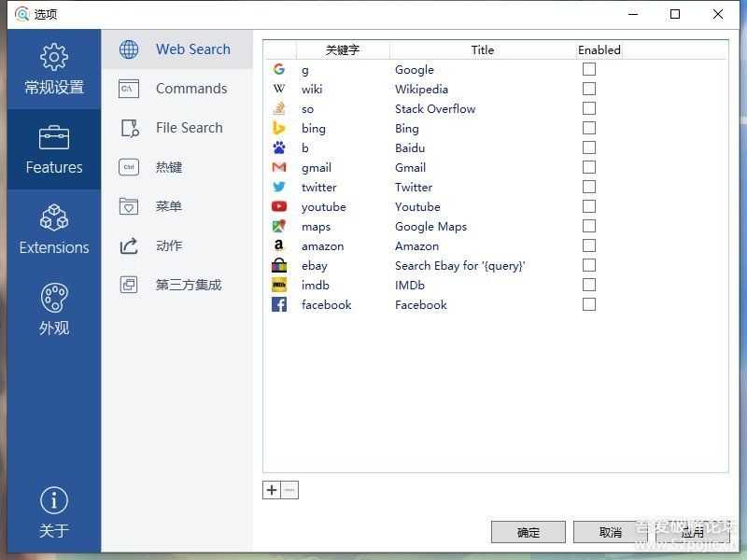The width and height of the screenshot is (747, 560).
Task: Select the Commands tab
Action: 190,89
